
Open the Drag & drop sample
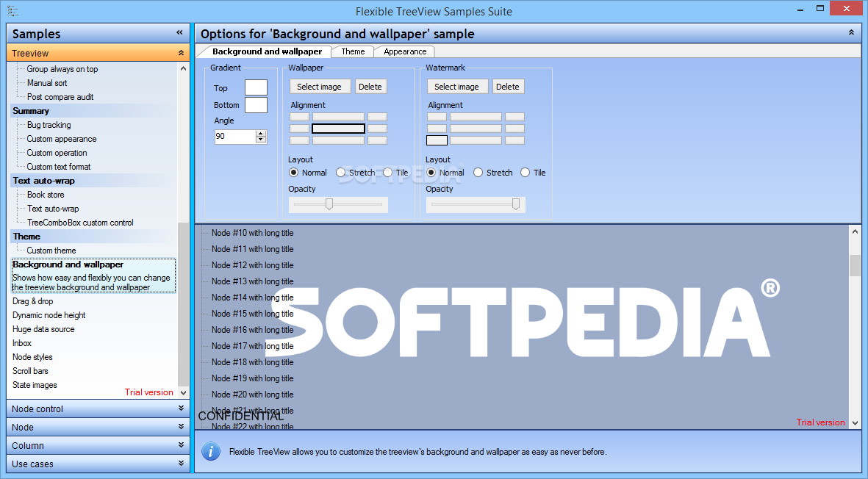(32, 301)
